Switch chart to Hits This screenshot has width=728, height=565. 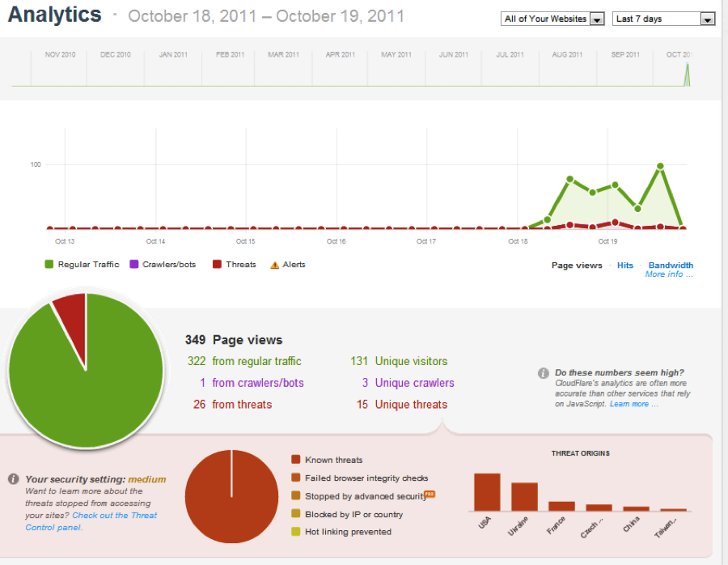(625, 265)
